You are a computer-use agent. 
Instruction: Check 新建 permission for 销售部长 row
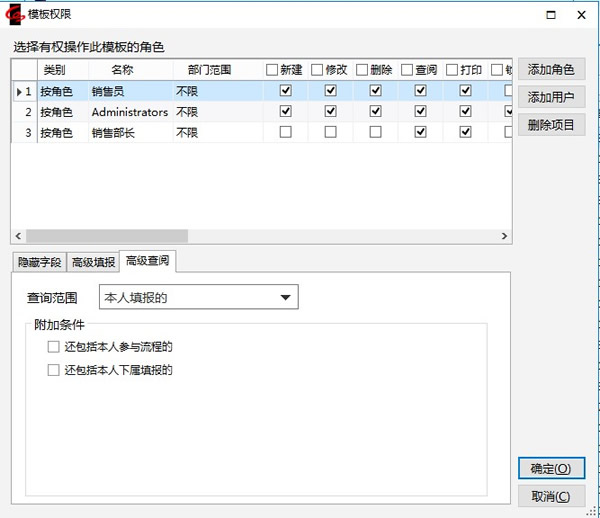[286, 132]
